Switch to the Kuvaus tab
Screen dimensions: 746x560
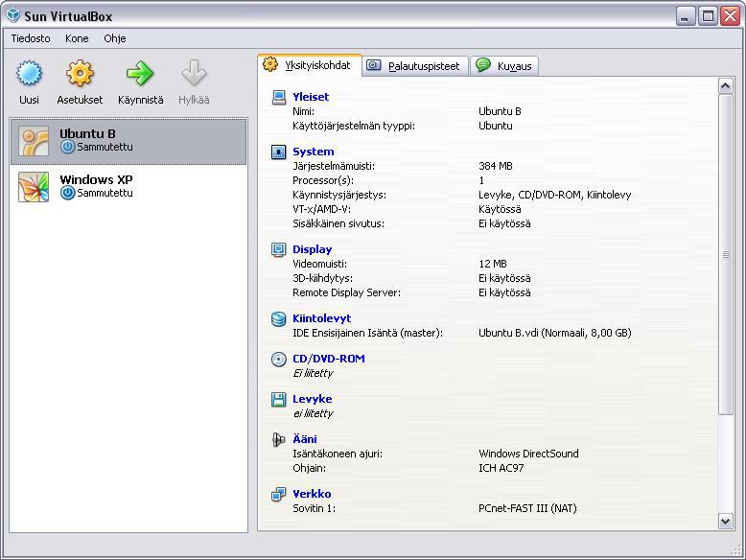pyautogui.click(x=504, y=66)
